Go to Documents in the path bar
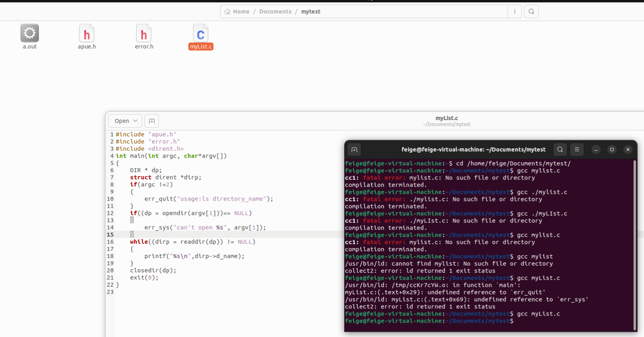Screen dimensions: 644x337 [275, 12]
